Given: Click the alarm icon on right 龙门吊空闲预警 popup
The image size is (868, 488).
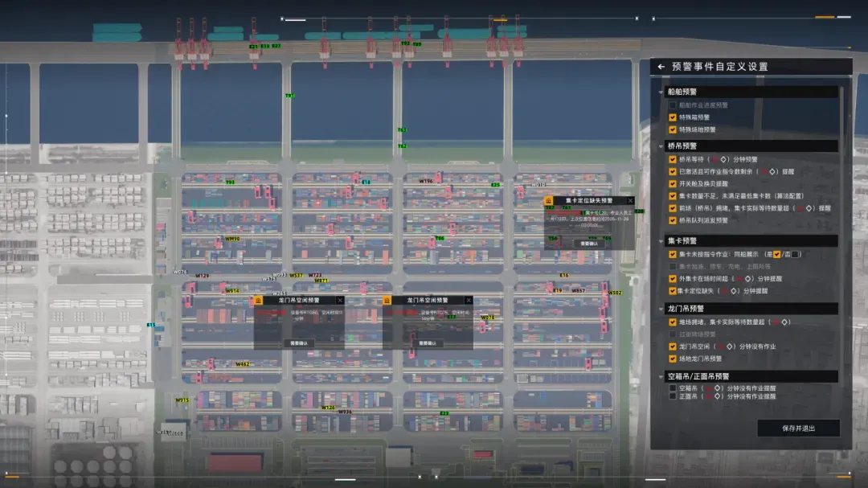Looking at the screenshot, I should point(387,300).
